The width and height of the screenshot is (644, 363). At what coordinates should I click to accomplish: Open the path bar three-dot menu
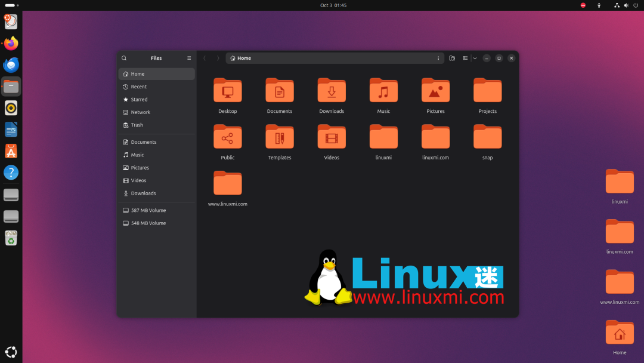pos(438,58)
